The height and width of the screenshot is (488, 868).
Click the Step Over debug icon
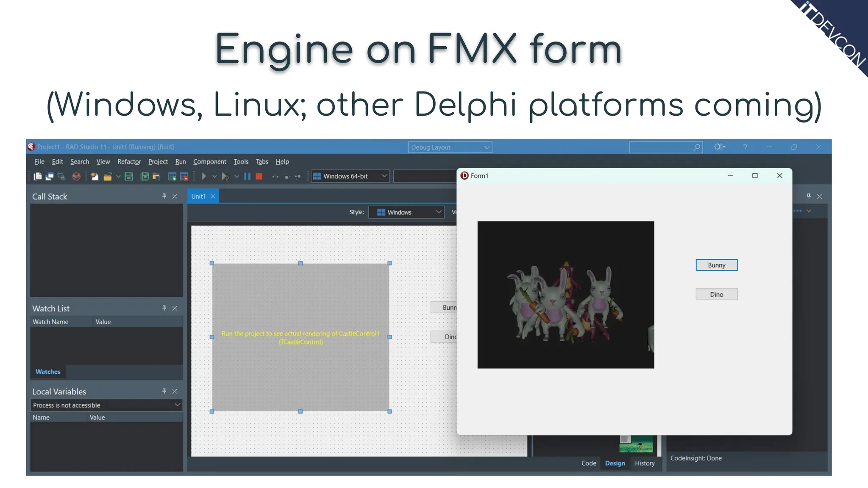[x=275, y=176]
